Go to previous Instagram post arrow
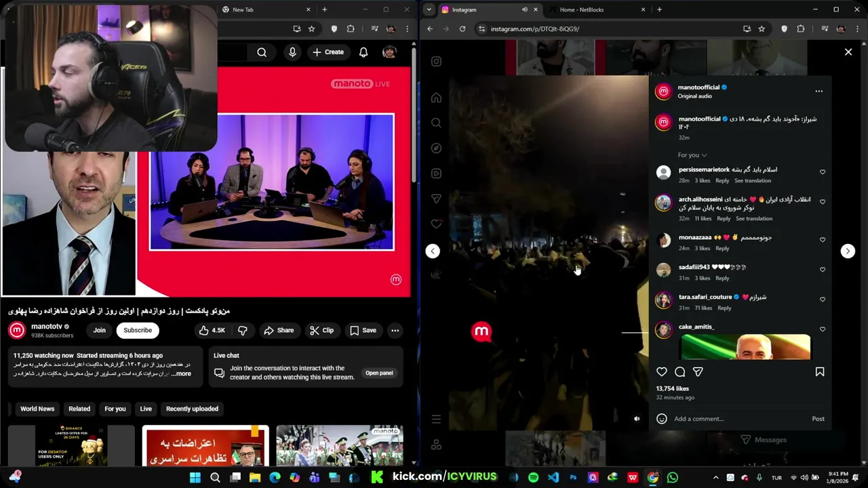 click(433, 251)
